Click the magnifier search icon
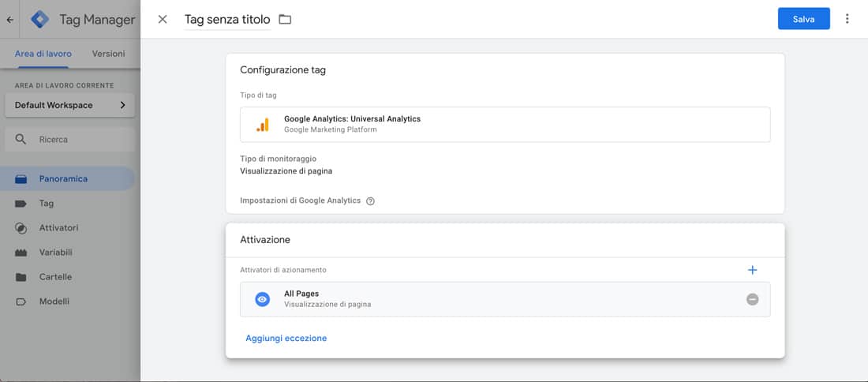The width and height of the screenshot is (868, 382). point(21,140)
